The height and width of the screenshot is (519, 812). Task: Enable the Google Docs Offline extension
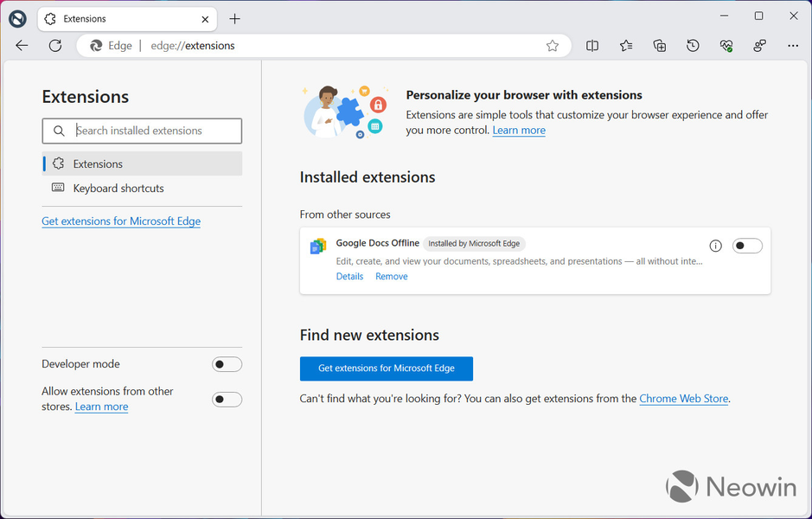click(747, 246)
